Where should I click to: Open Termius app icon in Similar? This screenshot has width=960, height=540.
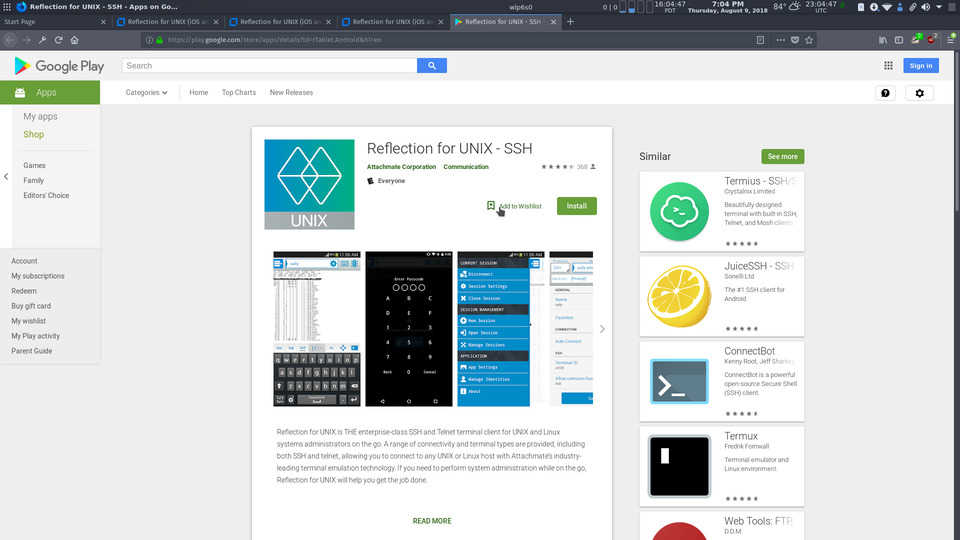679,211
